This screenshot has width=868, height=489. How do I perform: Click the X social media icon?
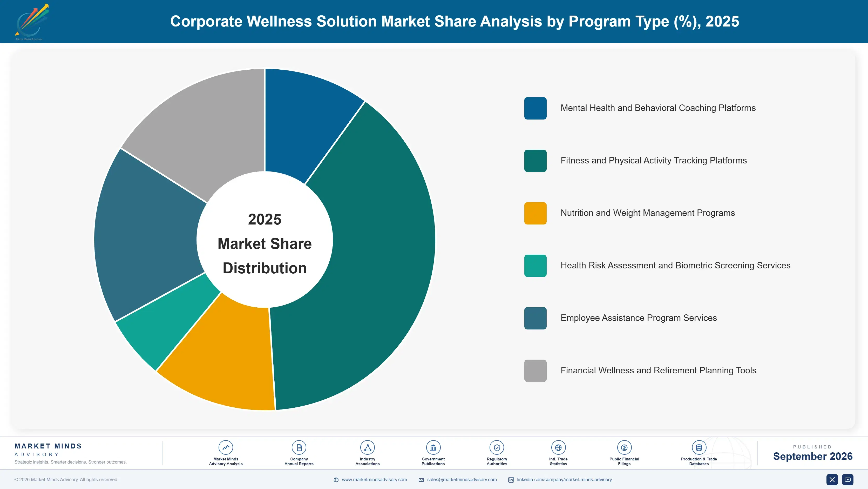coord(832,480)
